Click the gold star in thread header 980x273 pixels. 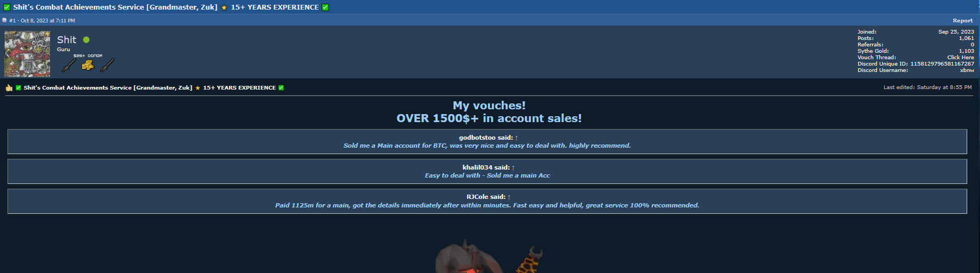(x=224, y=7)
